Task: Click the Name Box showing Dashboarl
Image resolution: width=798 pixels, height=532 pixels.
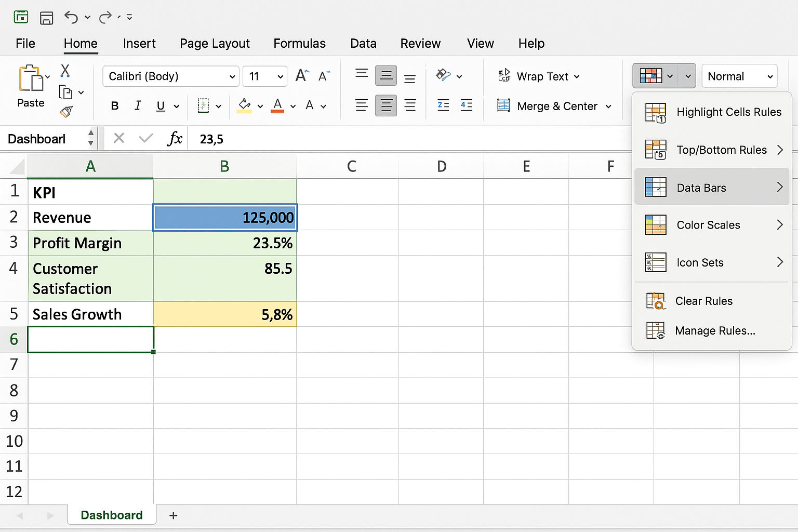Action: point(46,139)
